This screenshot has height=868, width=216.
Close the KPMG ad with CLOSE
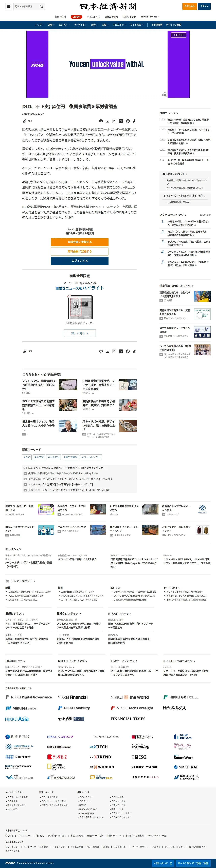(178, 35)
